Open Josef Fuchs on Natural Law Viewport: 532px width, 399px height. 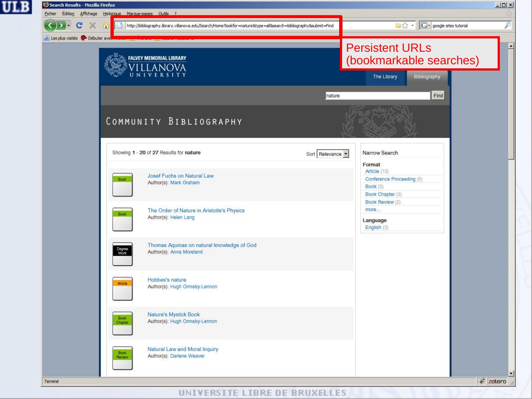[x=180, y=176]
